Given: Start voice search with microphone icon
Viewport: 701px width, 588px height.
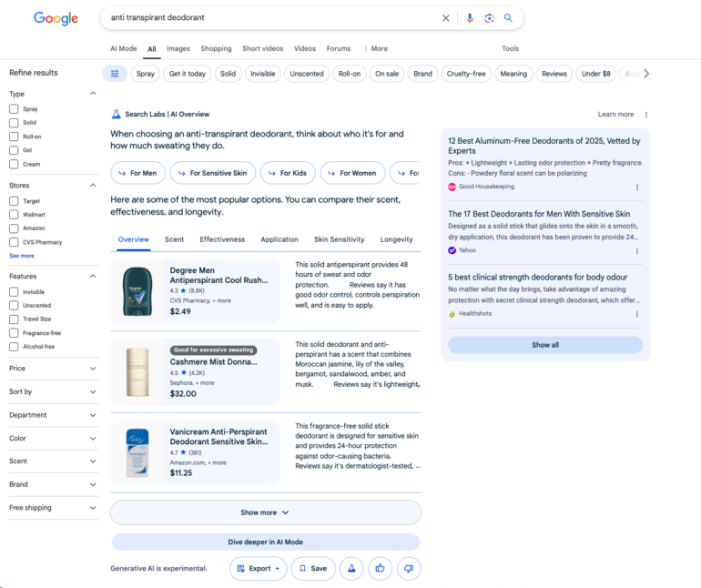Looking at the screenshot, I should 470,18.
